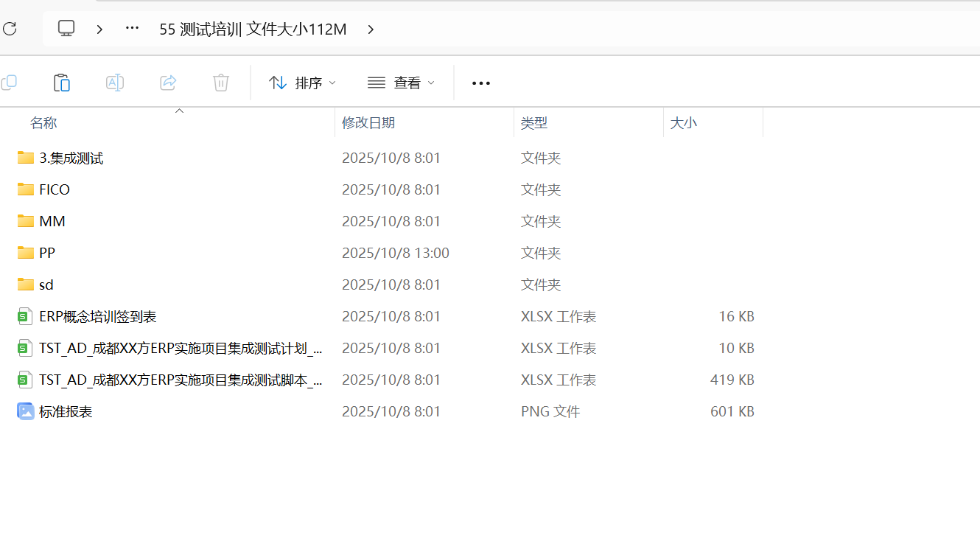Click the refresh icon in address bar
This screenshot has height=541, width=980.
[10, 29]
